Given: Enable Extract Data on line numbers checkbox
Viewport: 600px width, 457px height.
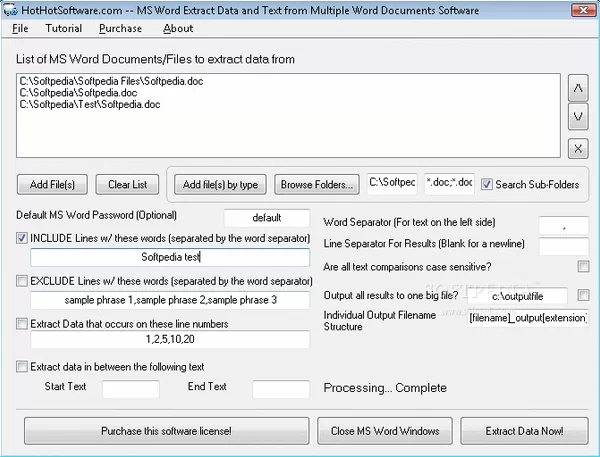Looking at the screenshot, I should click(x=23, y=323).
